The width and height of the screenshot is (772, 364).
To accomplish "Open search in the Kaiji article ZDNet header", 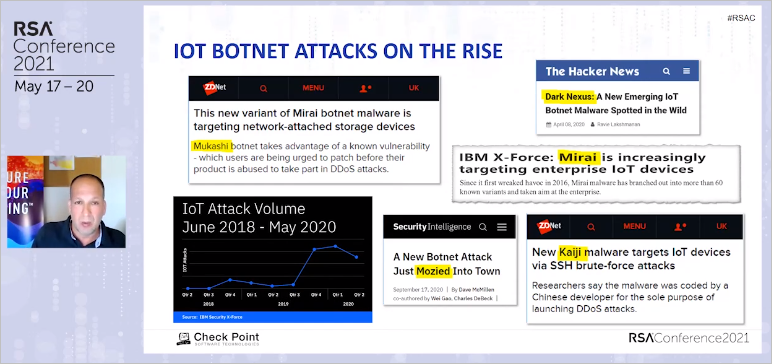I will coord(591,227).
